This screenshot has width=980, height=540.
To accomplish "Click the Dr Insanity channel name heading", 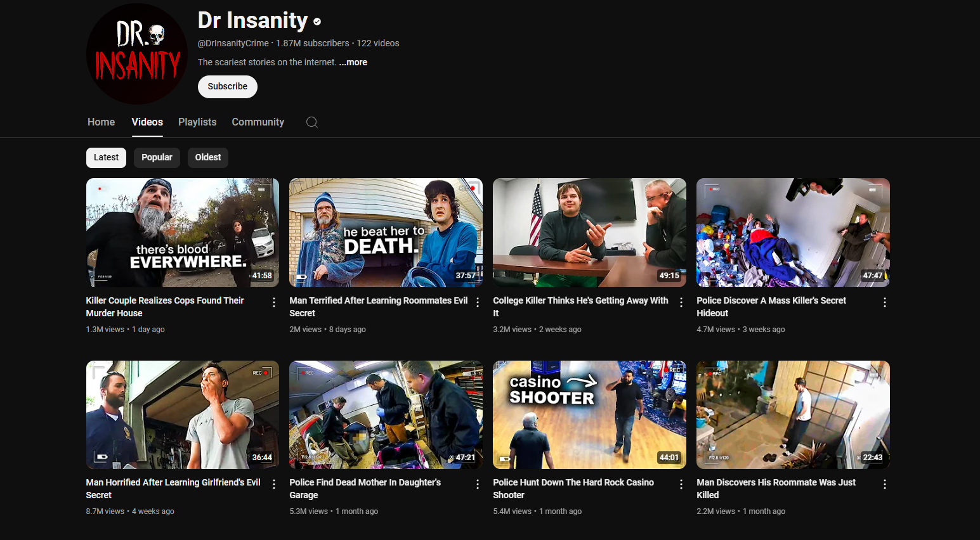I will click(x=252, y=20).
